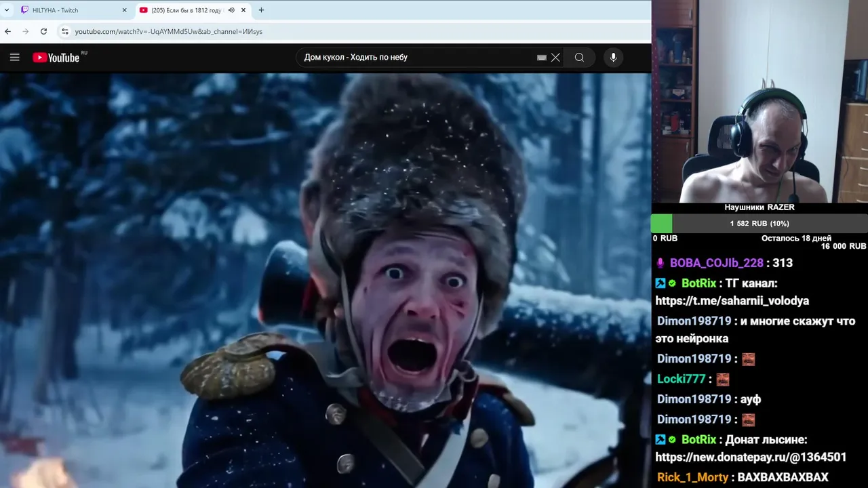Click the 'Наушники RAZER' goal title
The image size is (868, 488).
pyautogui.click(x=759, y=207)
